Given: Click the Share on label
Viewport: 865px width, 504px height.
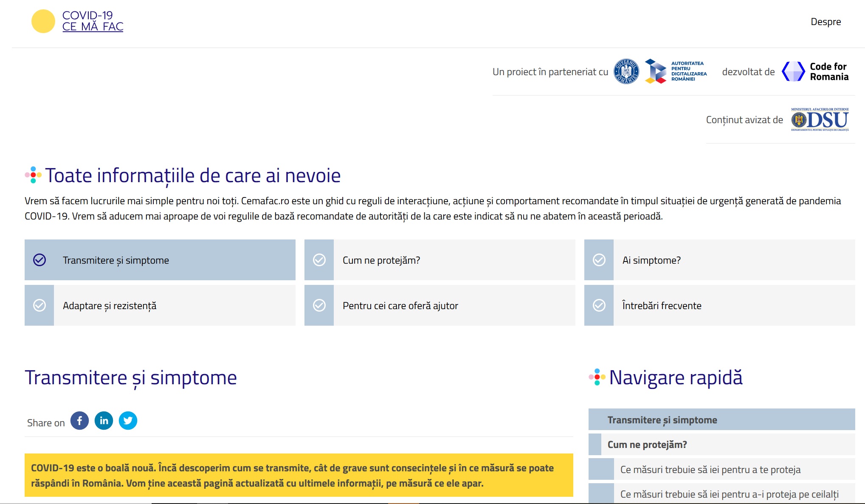Looking at the screenshot, I should [46, 423].
